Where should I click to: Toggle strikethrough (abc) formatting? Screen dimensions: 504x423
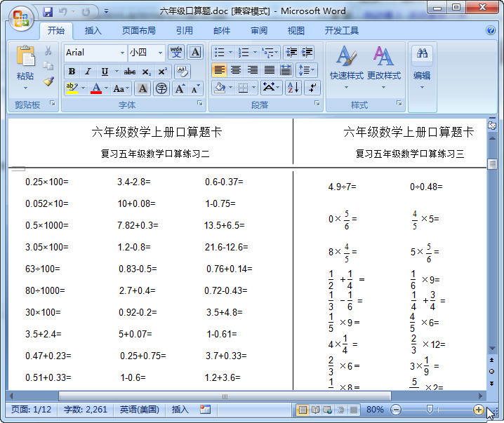click(x=130, y=72)
